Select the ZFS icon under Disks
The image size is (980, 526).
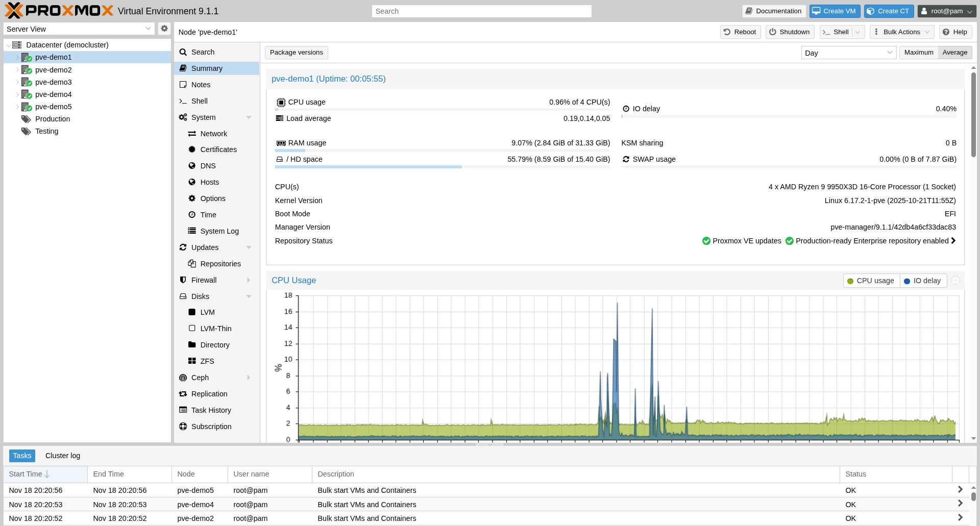[191, 361]
